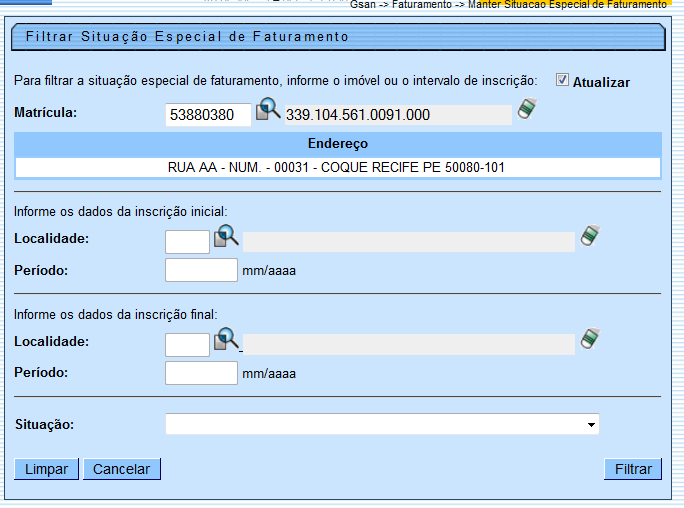
Task: Focus the Localidade field for inscrição final
Action: point(187,344)
